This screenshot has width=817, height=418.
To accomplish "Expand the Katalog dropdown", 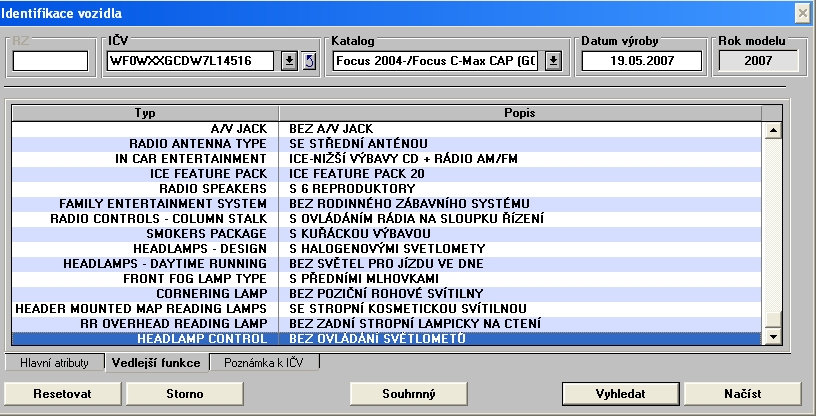I will click(553, 61).
